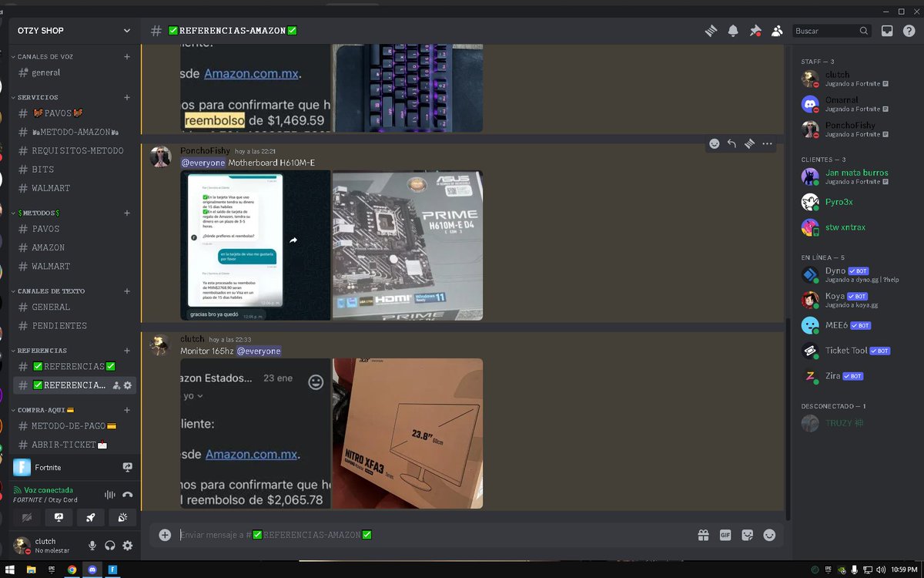
Task: Open the BITS channel
Action: point(75,170)
